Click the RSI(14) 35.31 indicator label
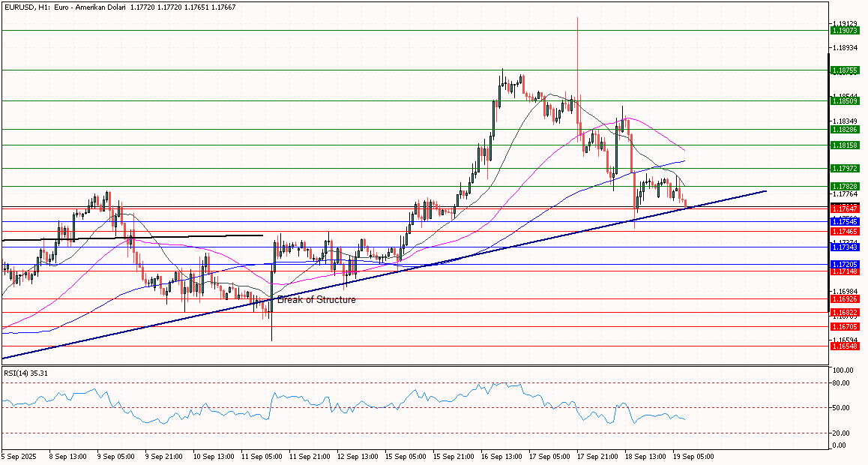This screenshot has width=868, height=465. [25, 373]
